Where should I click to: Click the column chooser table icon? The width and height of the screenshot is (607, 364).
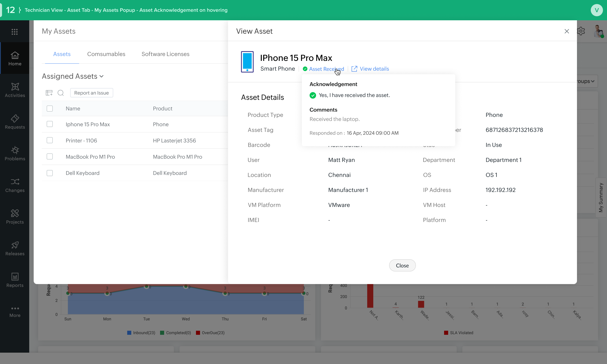pyautogui.click(x=49, y=93)
